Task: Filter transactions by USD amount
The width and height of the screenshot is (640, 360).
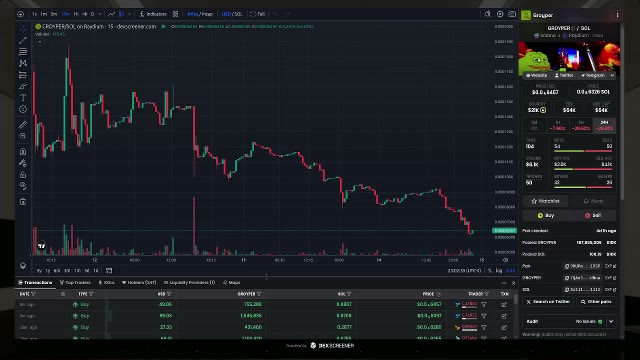Action: (x=169, y=294)
